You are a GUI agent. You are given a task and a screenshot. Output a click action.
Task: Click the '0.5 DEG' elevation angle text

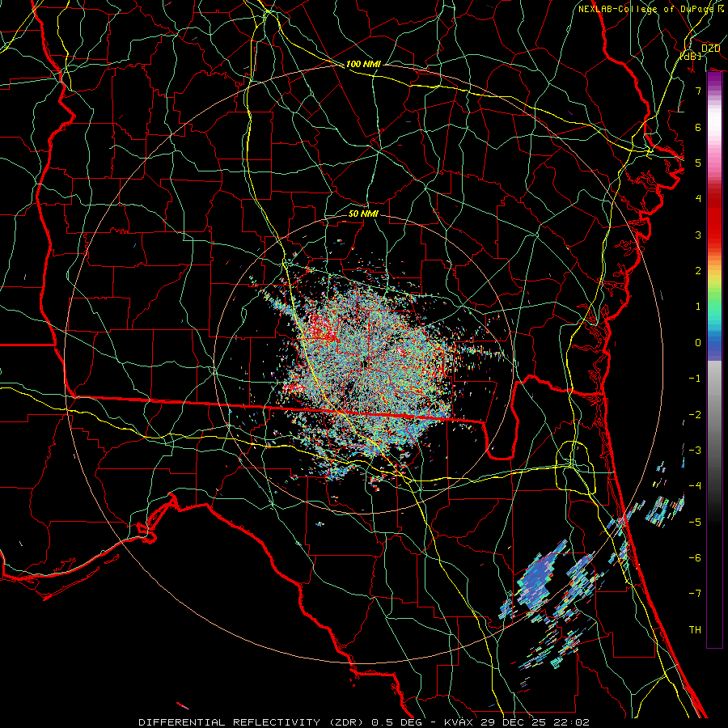pyautogui.click(x=396, y=722)
